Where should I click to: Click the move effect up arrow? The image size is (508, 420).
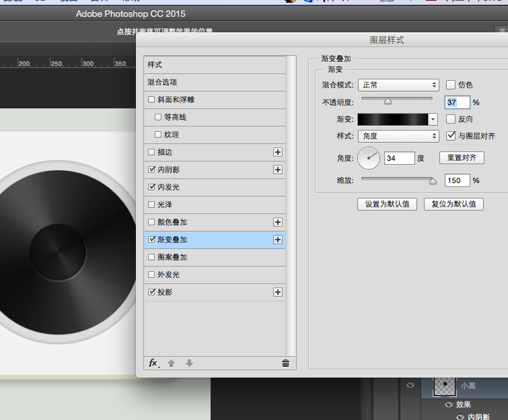coord(172,363)
